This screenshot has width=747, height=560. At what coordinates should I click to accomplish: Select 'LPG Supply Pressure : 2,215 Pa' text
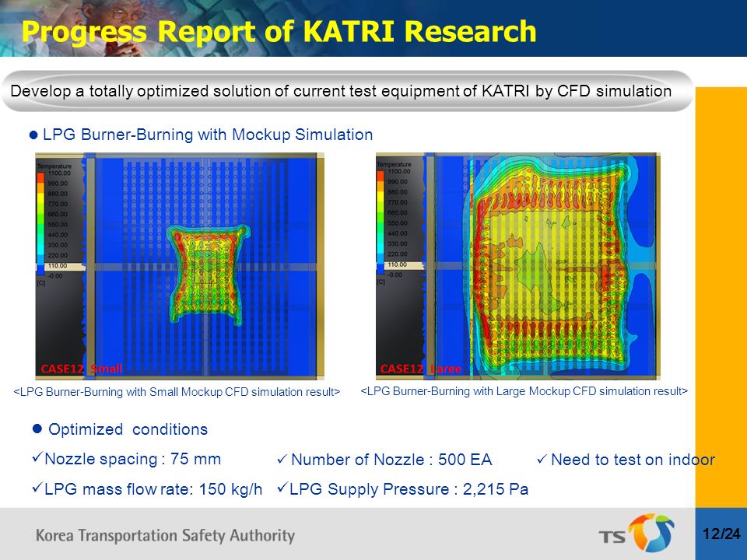pos(409,489)
